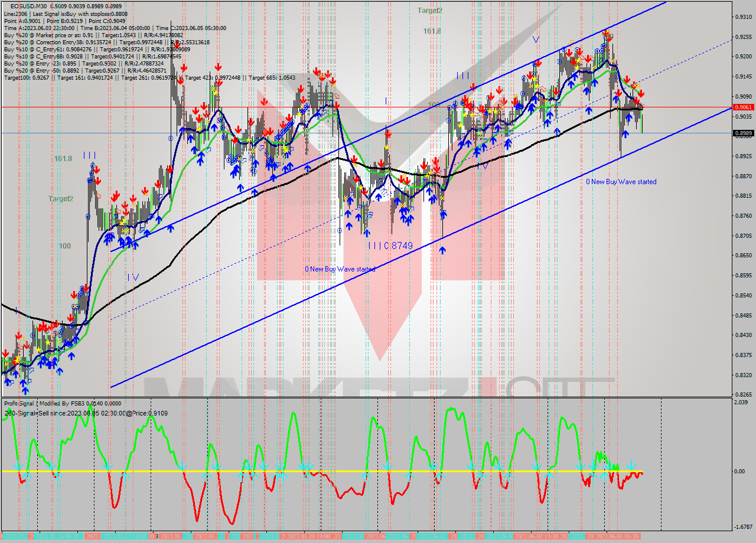
Task: Click the black 0.8989 price tag
Action: click(x=742, y=133)
